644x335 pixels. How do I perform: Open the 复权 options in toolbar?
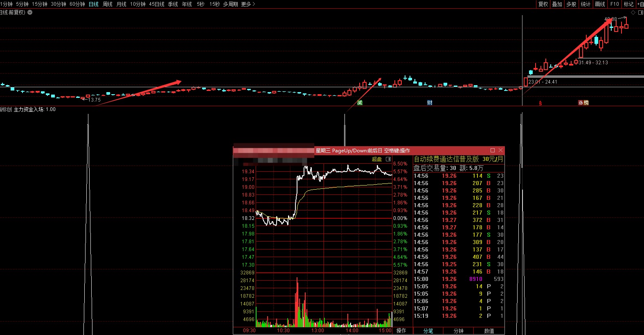click(543, 4)
